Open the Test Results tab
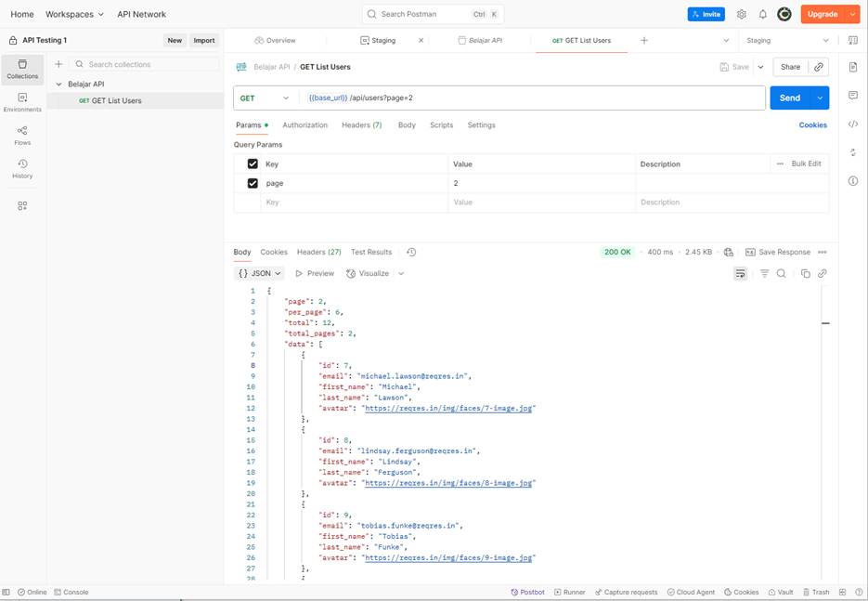Image resolution: width=868 pixels, height=601 pixels. coord(371,252)
